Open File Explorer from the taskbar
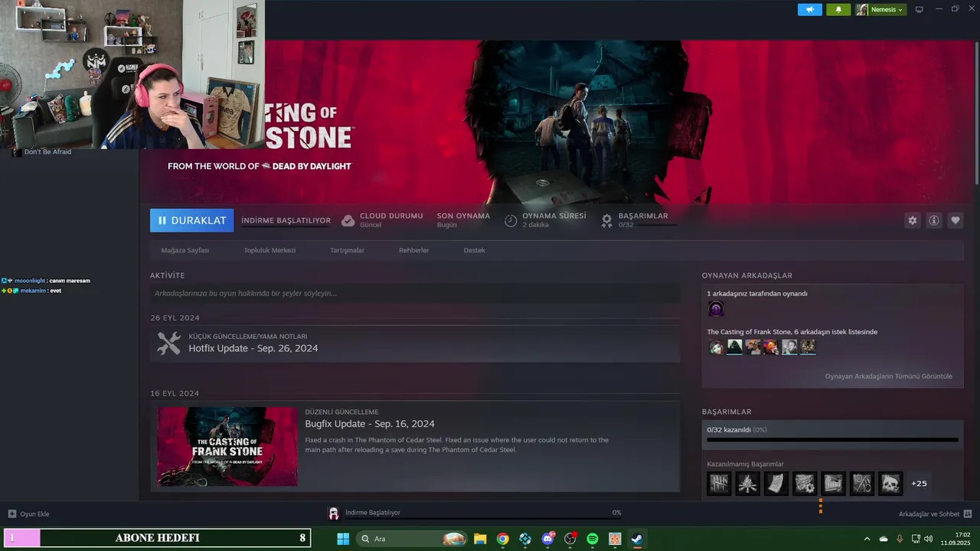Screen dimensions: 980x551 click(480, 539)
